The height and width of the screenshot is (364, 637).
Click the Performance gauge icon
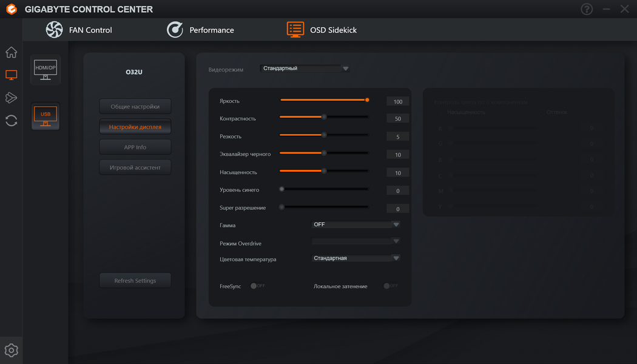pos(175,30)
